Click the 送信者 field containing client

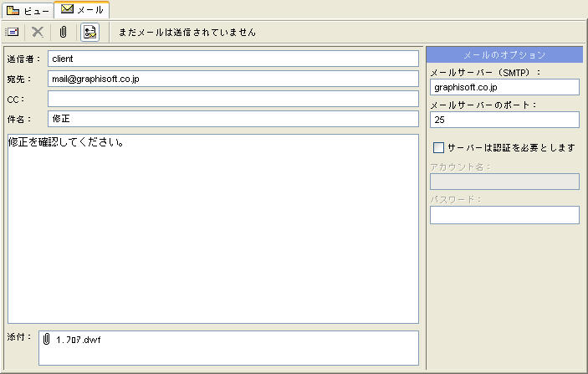tap(233, 59)
